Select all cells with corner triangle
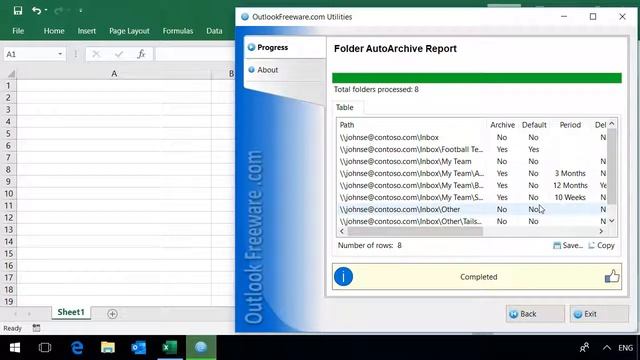This screenshot has width=640, height=360. pos(11,74)
